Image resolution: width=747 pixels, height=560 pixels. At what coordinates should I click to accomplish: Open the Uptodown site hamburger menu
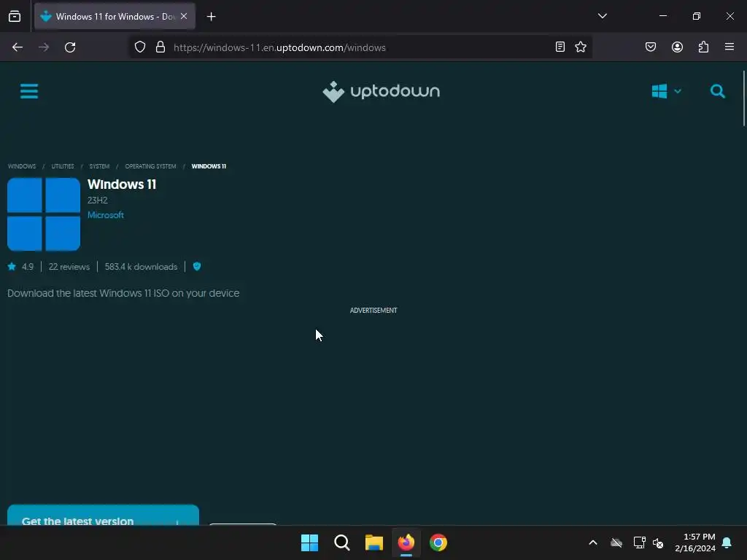[29, 91]
